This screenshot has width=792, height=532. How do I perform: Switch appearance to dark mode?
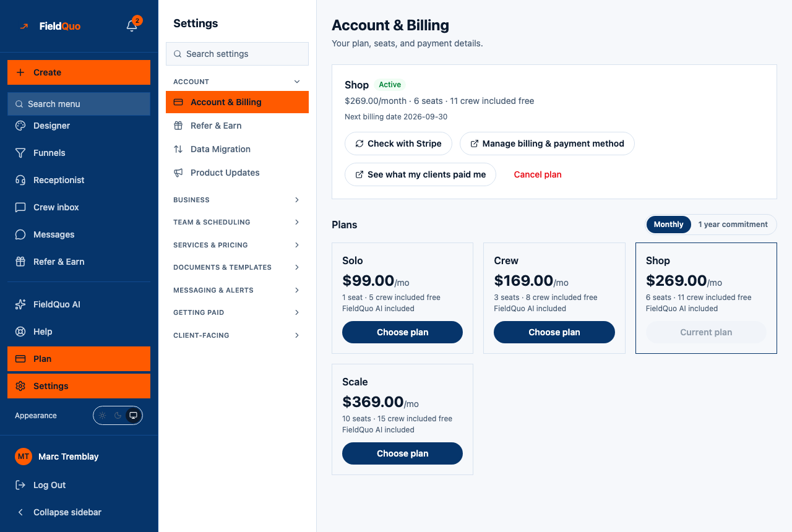click(x=118, y=416)
